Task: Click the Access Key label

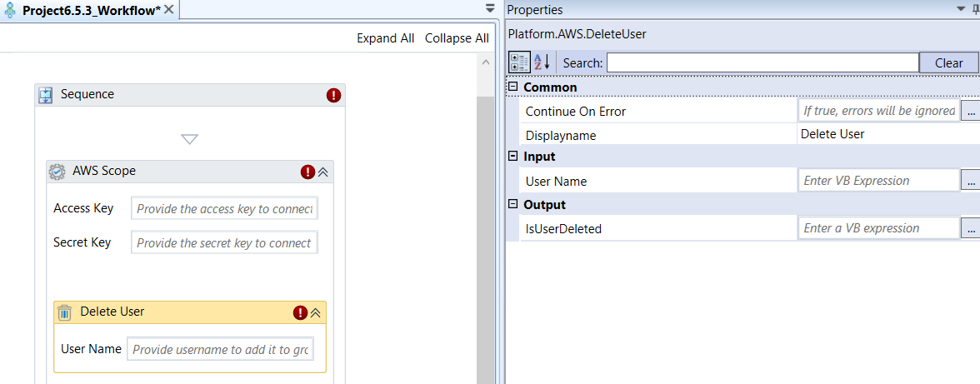Action: 83,208
